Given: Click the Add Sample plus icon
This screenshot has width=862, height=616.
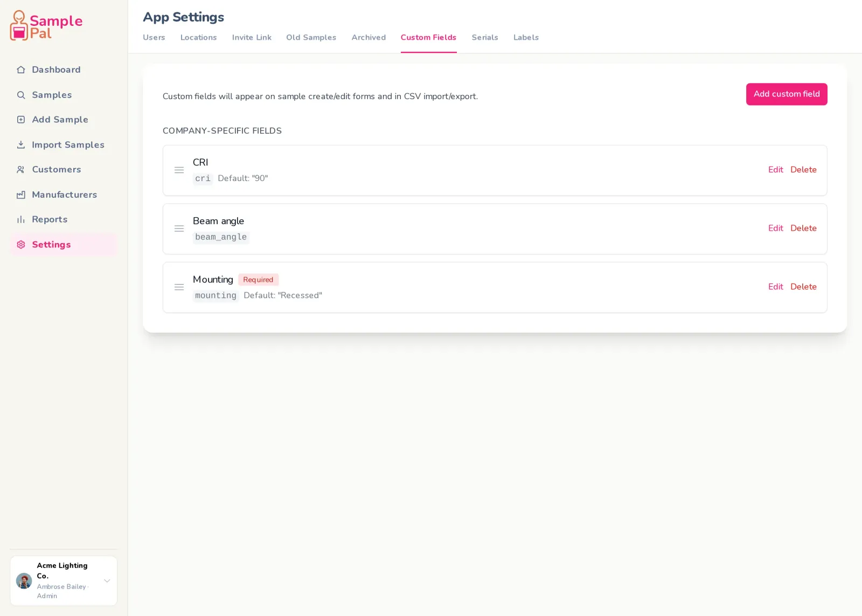Looking at the screenshot, I should pos(21,120).
